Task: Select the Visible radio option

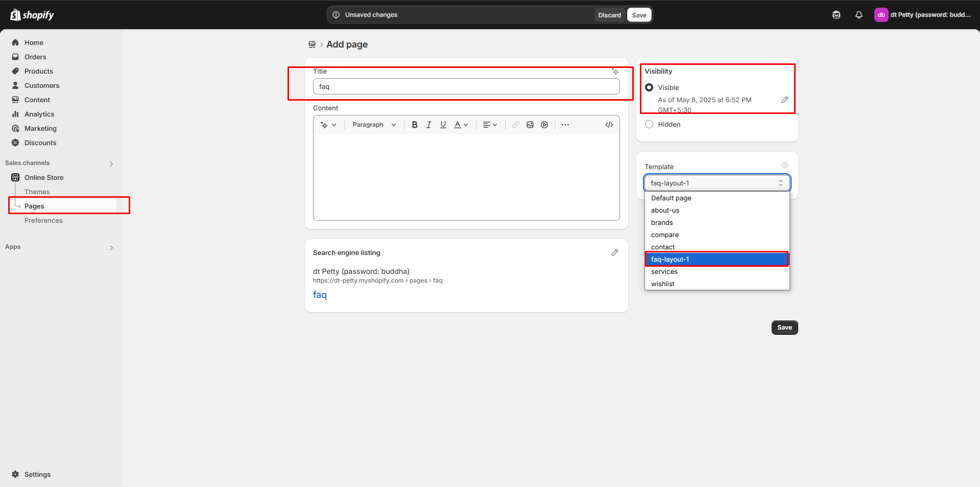Action: click(x=649, y=87)
